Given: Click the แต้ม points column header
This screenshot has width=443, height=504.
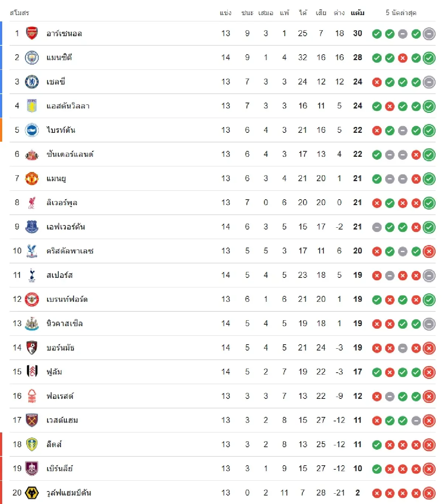Looking at the screenshot, I should click(357, 13).
